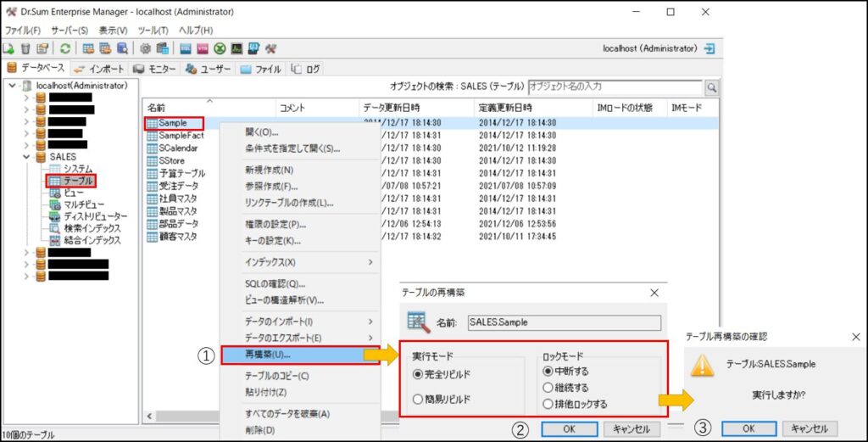Choose the 排他ロックする radio button
This screenshot has width=868, height=442.
548,404
